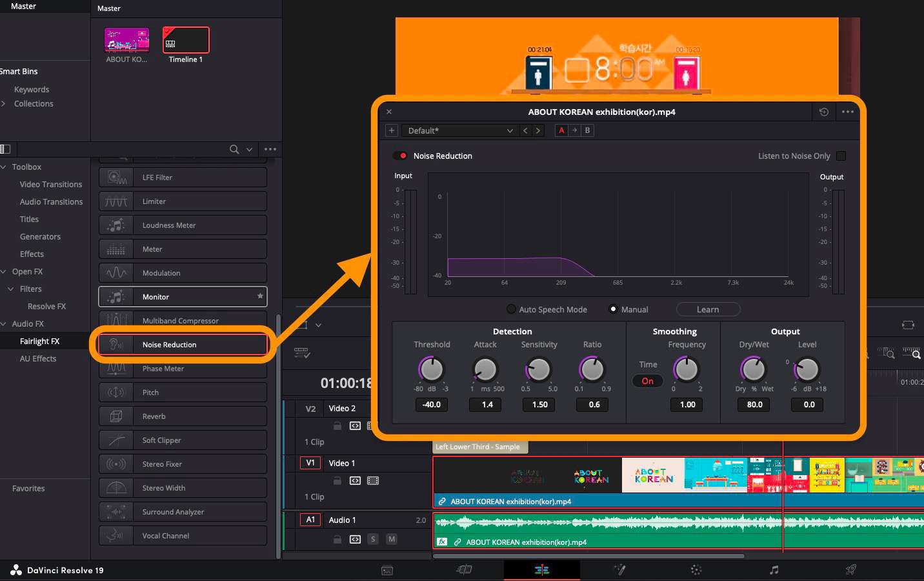Toggle the Noise Reduction enable switch
This screenshot has width=924, height=581.
pyautogui.click(x=400, y=156)
